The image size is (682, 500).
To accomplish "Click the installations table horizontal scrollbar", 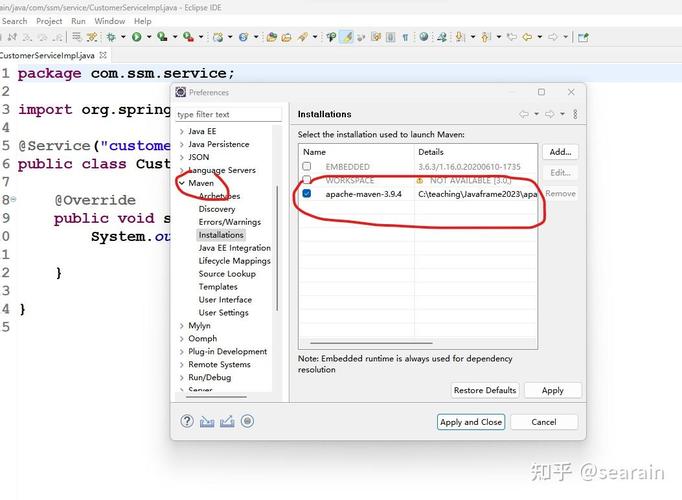I will (371, 343).
